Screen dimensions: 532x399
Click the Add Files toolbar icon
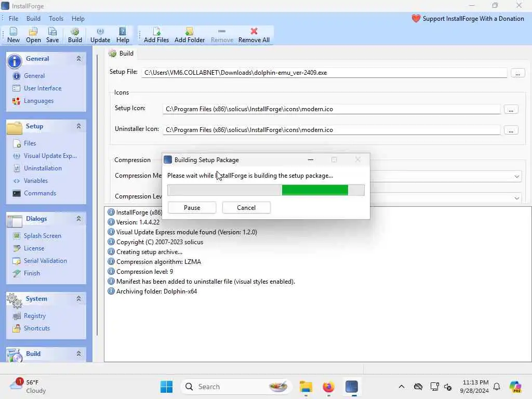(x=156, y=35)
